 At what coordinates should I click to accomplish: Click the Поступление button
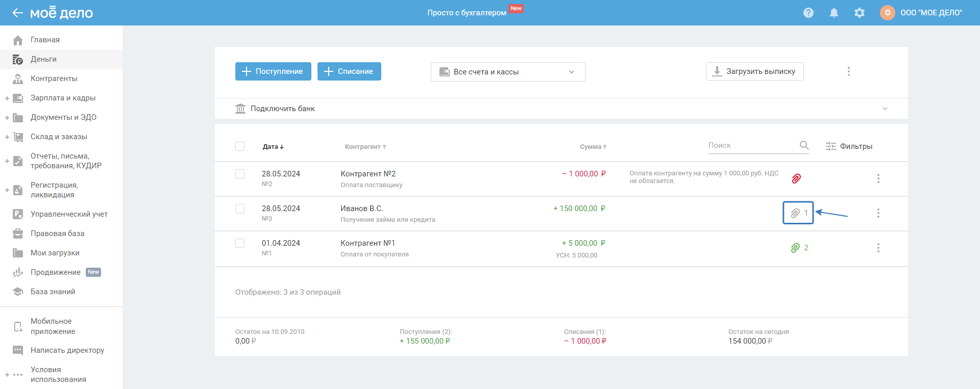273,71
